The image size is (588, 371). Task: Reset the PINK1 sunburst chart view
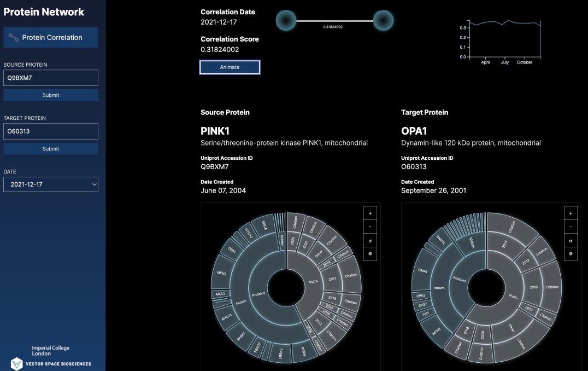click(x=370, y=240)
